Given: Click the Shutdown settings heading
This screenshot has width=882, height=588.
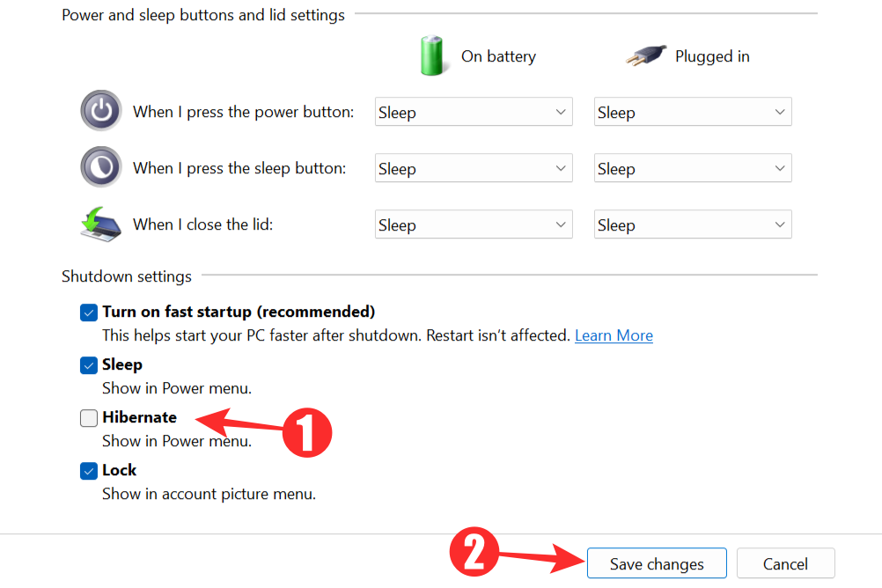Looking at the screenshot, I should 127,276.
